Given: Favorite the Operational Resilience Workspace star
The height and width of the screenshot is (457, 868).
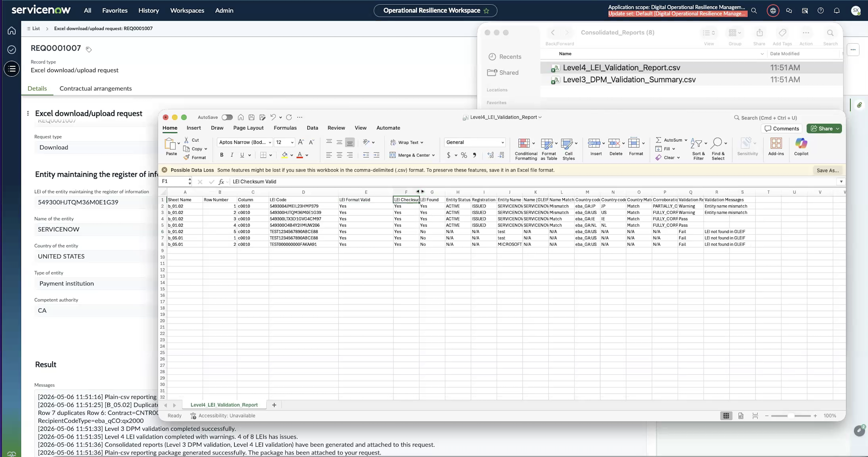Looking at the screenshot, I should tap(486, 11).
